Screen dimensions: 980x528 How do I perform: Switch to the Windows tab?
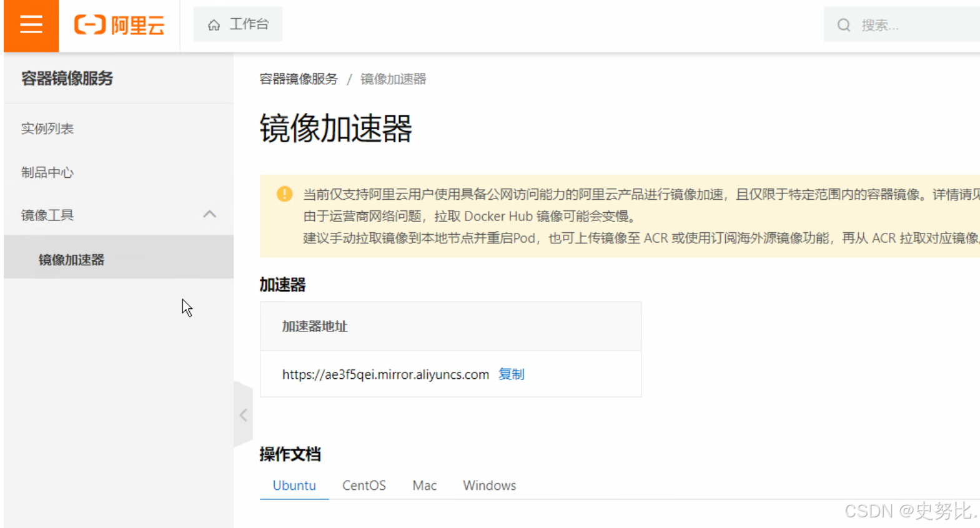490,486
